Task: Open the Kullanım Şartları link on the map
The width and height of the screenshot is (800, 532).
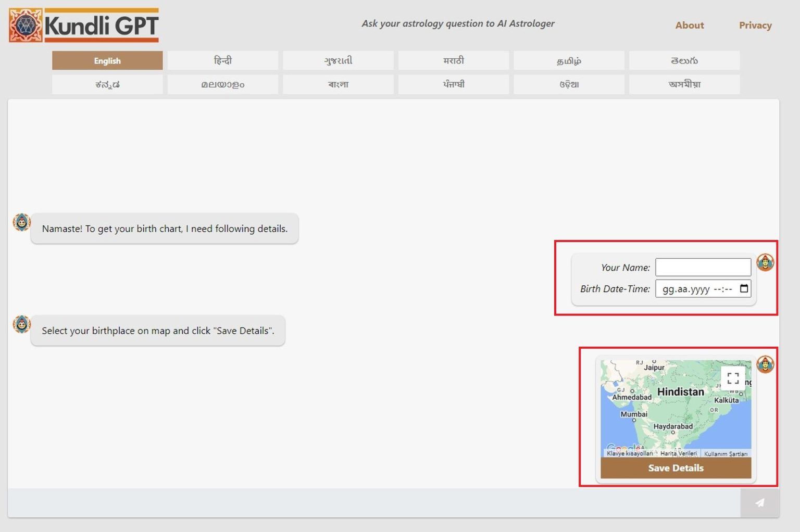Action: click(x=727, y=453)
